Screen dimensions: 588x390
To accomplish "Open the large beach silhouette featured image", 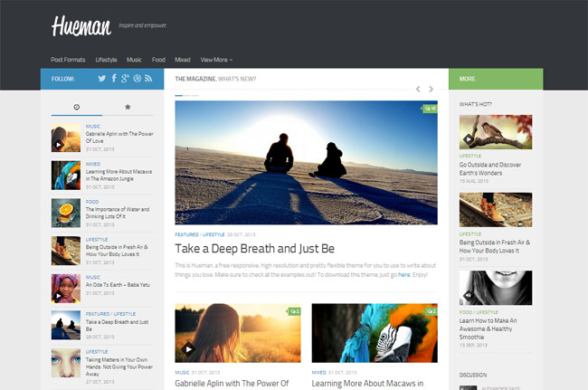I will 306,162.
